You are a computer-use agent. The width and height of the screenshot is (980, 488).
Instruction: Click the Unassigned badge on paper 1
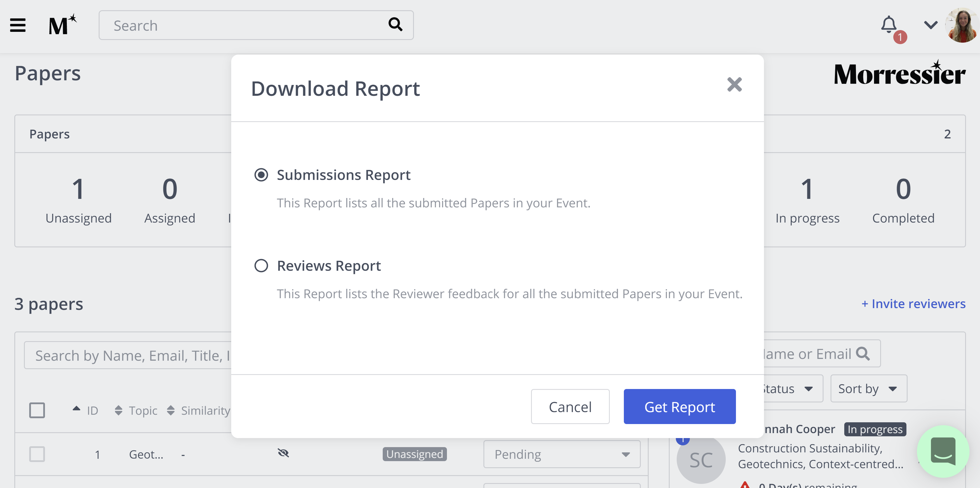414,454
